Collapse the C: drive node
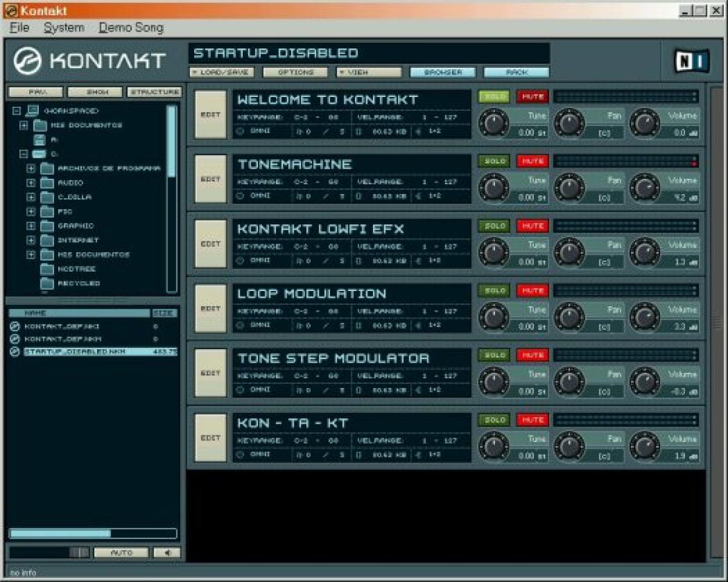This screenshot has width=728, height=582. coord(24,154)
